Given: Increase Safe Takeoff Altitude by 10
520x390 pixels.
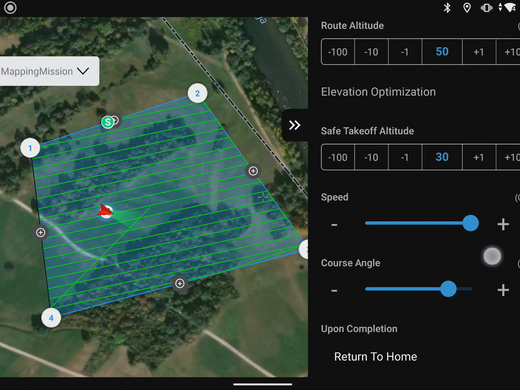Looking at the screenshot, I should tap(509, 157).
